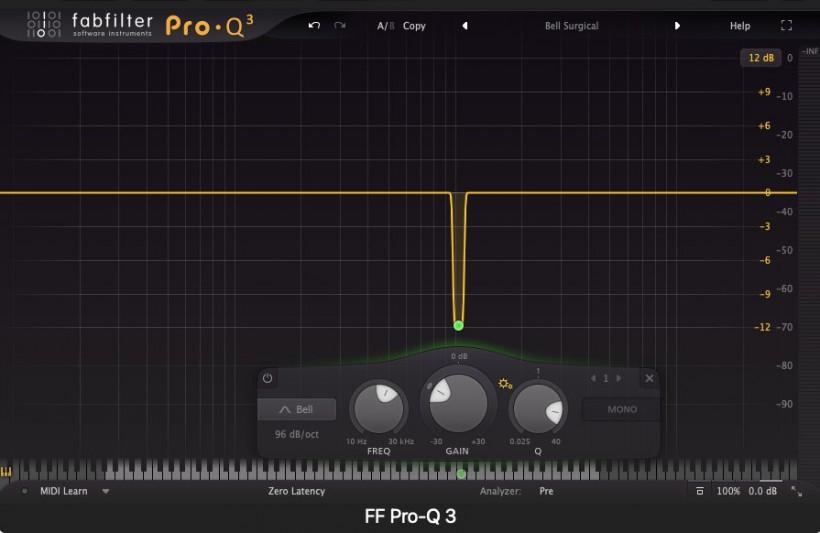
Task: Open the Analyzer Pre settings
Action: 546,491
